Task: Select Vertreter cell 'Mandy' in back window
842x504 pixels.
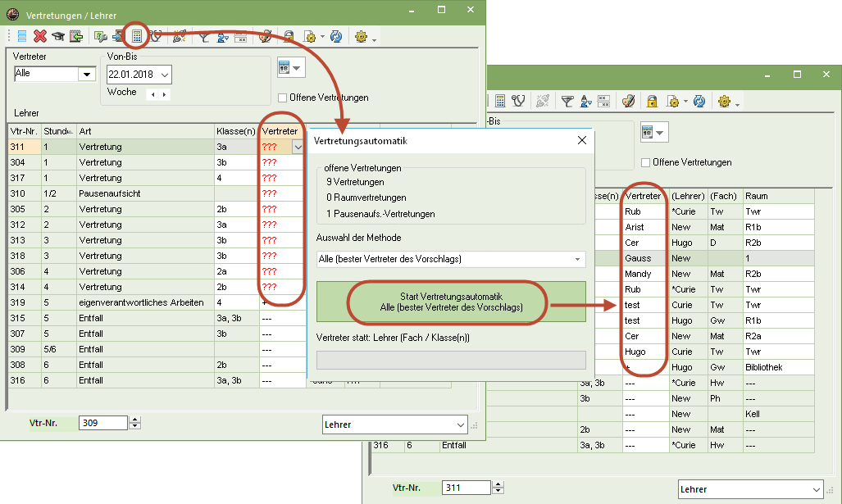Action: pos(645,275)
